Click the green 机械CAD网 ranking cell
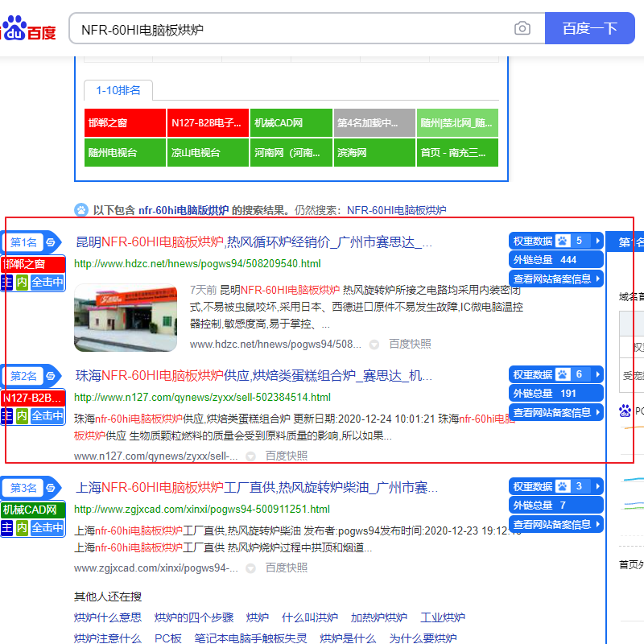 [x=291, y=123]
